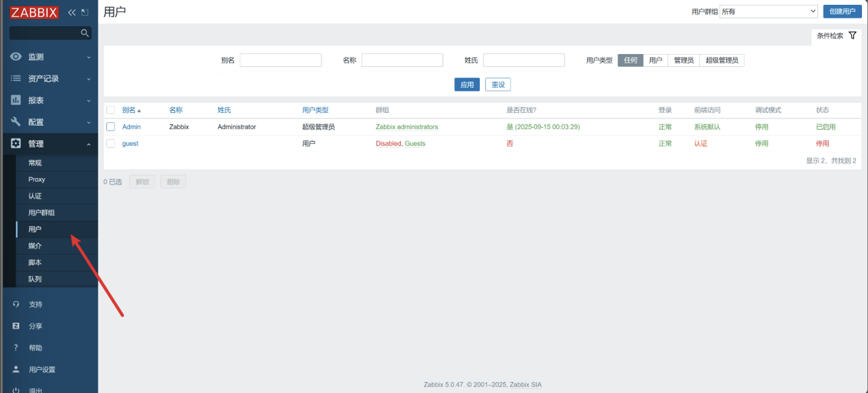
Task: Select 超级管理员 user type filter
Action: 722,60
